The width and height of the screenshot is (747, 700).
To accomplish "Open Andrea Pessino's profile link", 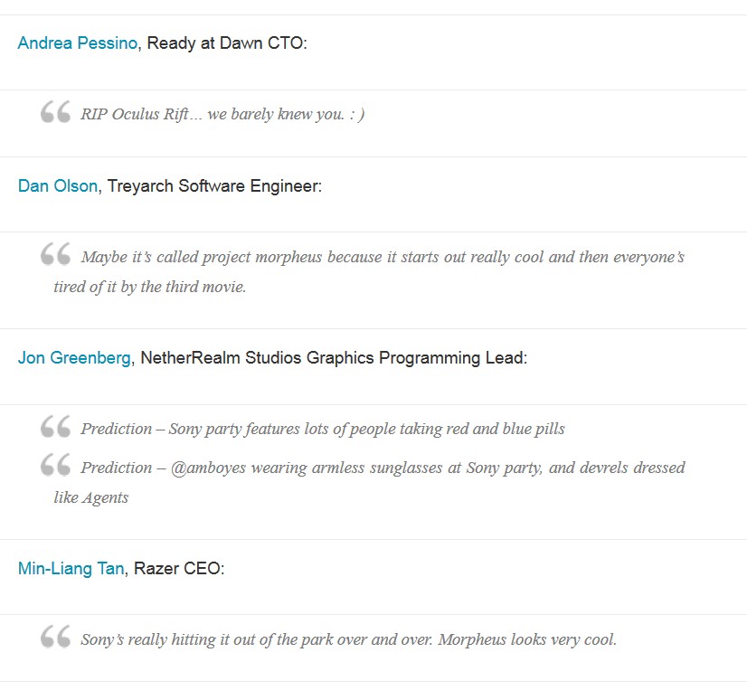I will click(x=79, y=43).
